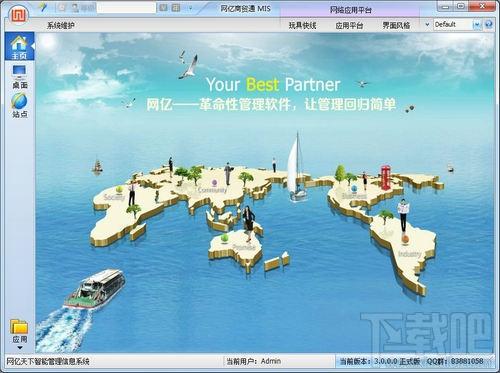Go to 主页 home in sidebar
500x373 pixels.
click(x=19, y=47)
